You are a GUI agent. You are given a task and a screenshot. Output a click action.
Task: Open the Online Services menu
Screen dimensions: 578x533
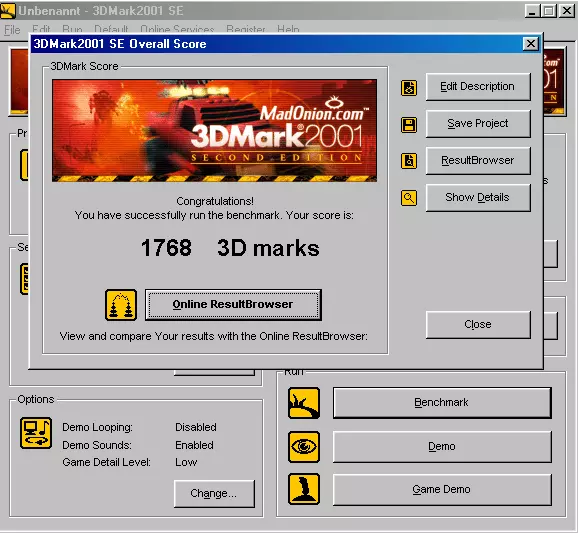(177, 29)
